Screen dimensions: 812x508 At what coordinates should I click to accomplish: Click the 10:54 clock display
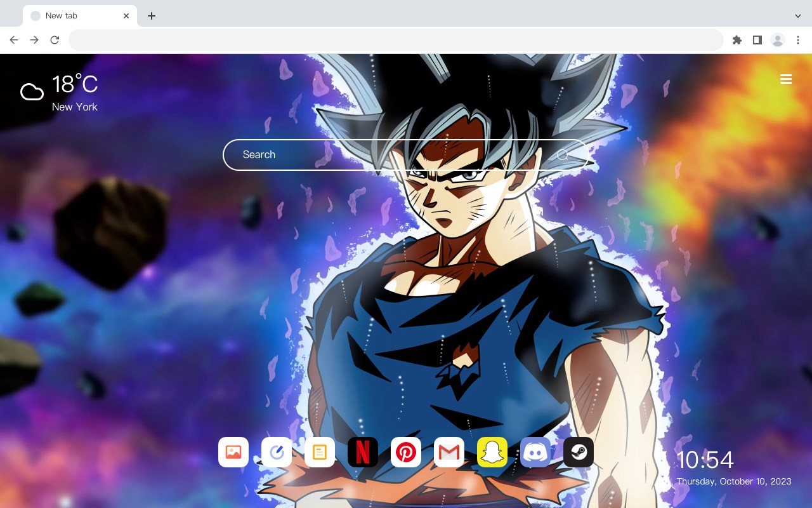point(705,460)
